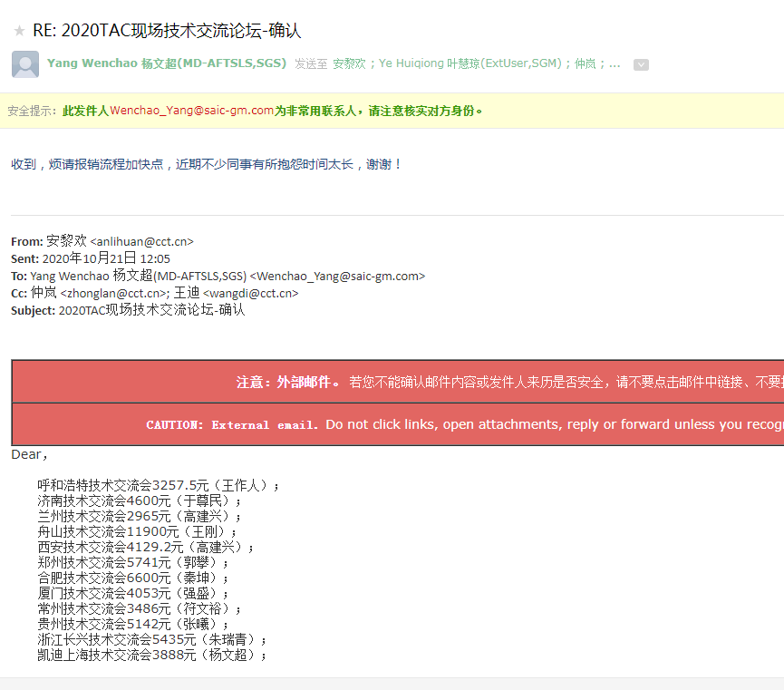The image size is (784, 690).
Task: Star this email with the star icon
Action: [19, 31]
